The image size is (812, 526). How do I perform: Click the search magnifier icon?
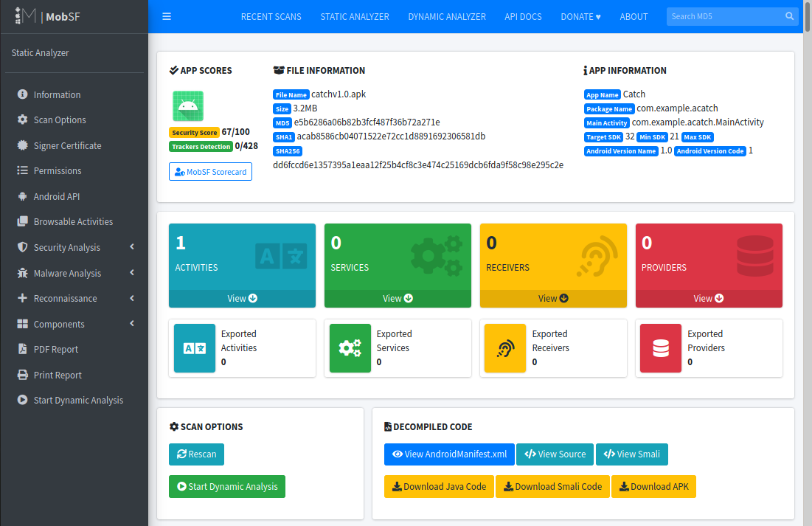[789, 16]
